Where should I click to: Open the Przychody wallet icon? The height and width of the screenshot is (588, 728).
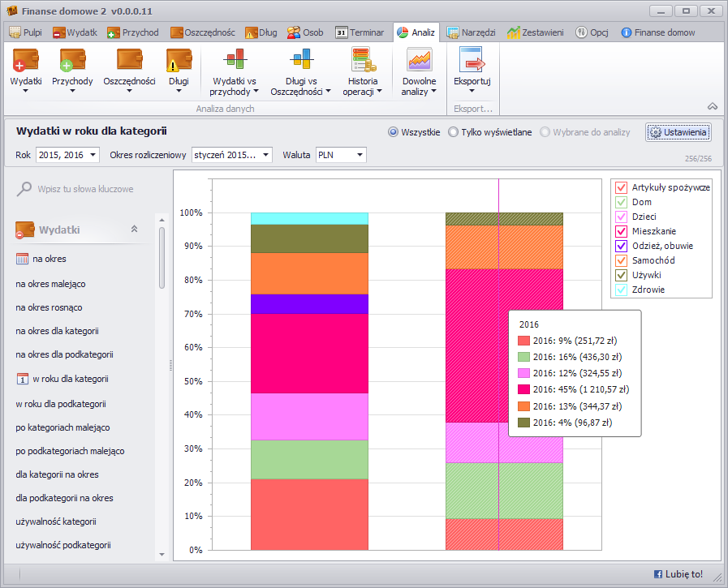point(72,61)
